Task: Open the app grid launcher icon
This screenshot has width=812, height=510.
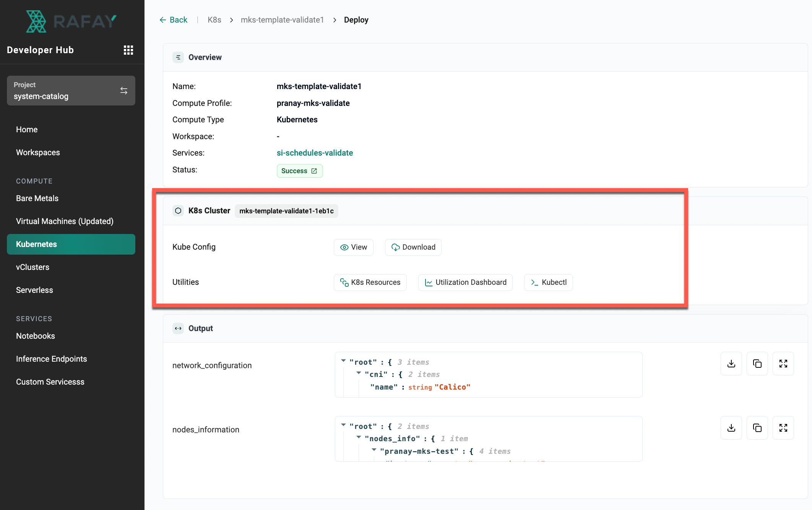Action: (128, 50)
